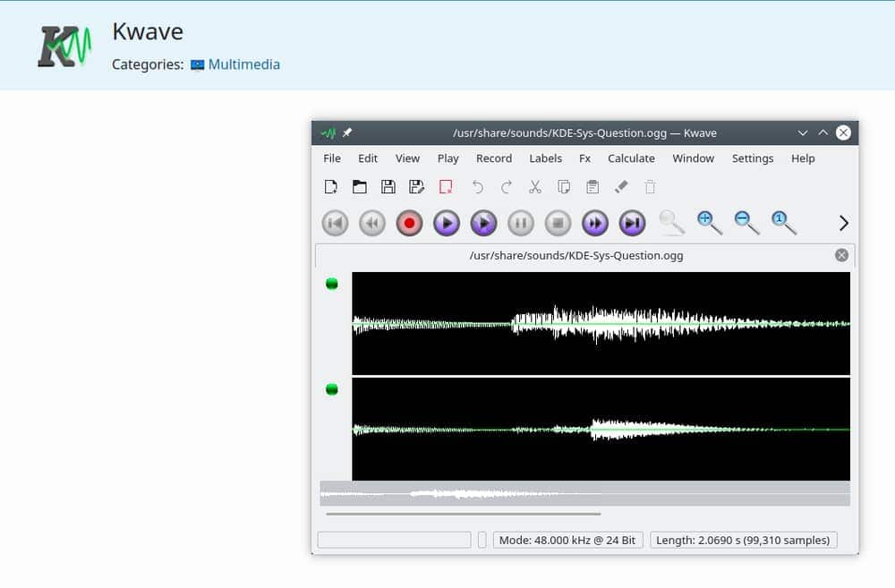The width and height of the screenshot is (895, 588).
Task: Expand the toolbar overflow chevron
Action: pyautogui.click(x=844, y=223)
